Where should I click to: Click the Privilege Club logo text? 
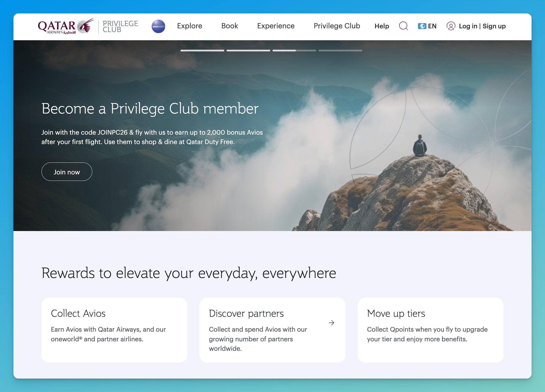(120, 26)
